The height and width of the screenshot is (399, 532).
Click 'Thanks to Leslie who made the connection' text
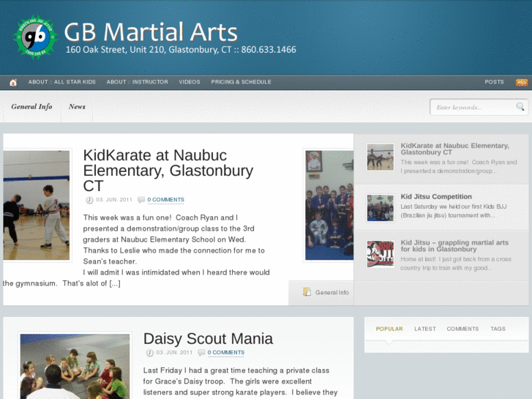pos(173,256)
